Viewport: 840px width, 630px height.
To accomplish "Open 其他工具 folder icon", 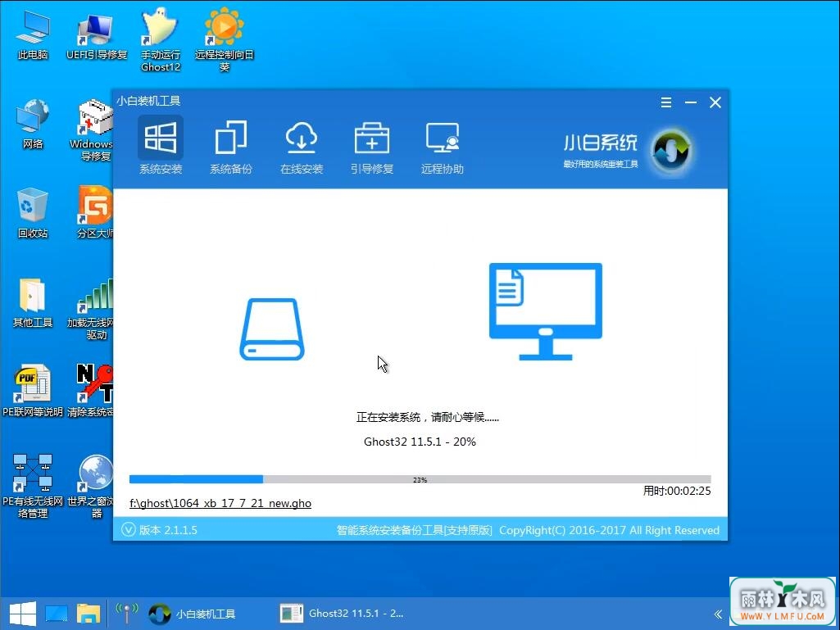I will 33,302.
